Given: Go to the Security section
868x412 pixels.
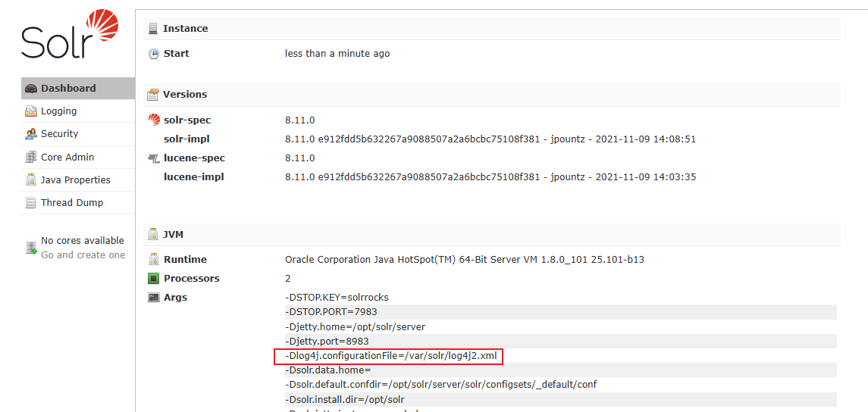Looking at the screenshot, I should coord(59,134).
